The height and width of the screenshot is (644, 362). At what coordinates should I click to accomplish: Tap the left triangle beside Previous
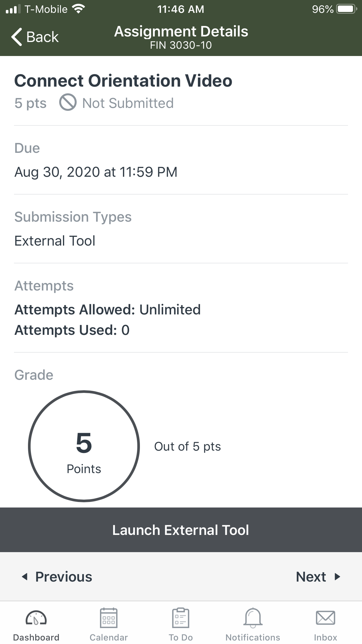tap(25, 577)
